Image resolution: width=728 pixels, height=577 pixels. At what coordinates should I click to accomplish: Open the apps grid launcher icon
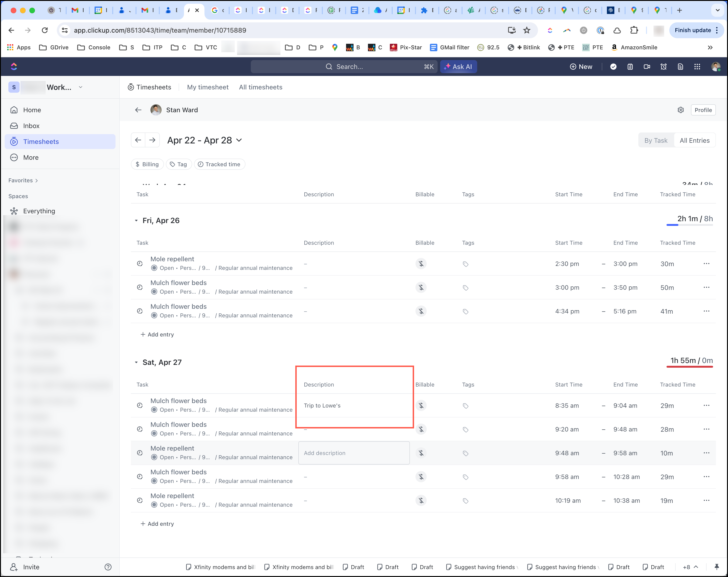point(697,67)
